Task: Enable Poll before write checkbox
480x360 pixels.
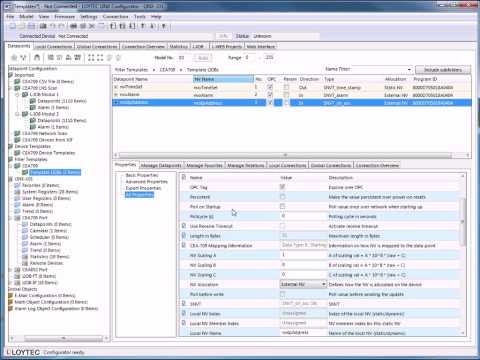Action: tap(283, 294)
